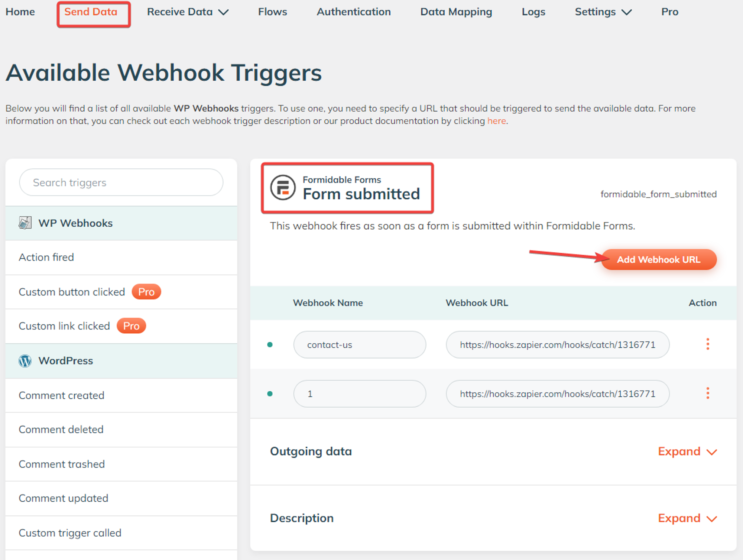Focus the Search triggers input field
The width and height of the screenshot is (743, 560).
coord(121,183)
